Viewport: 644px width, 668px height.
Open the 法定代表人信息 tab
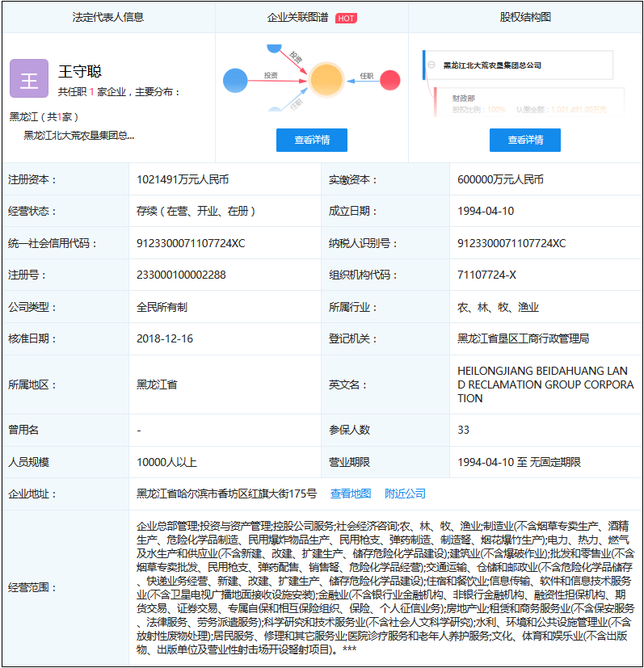108,17
